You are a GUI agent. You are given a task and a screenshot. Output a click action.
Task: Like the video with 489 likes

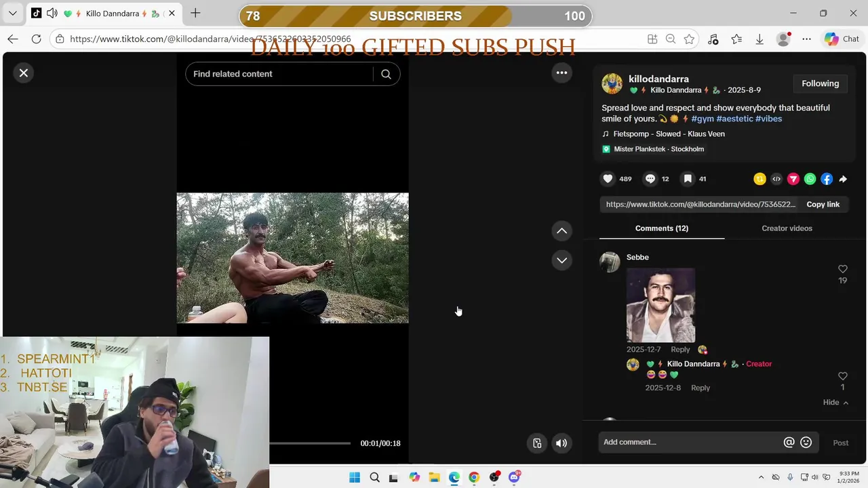click(x=608, y=179)
